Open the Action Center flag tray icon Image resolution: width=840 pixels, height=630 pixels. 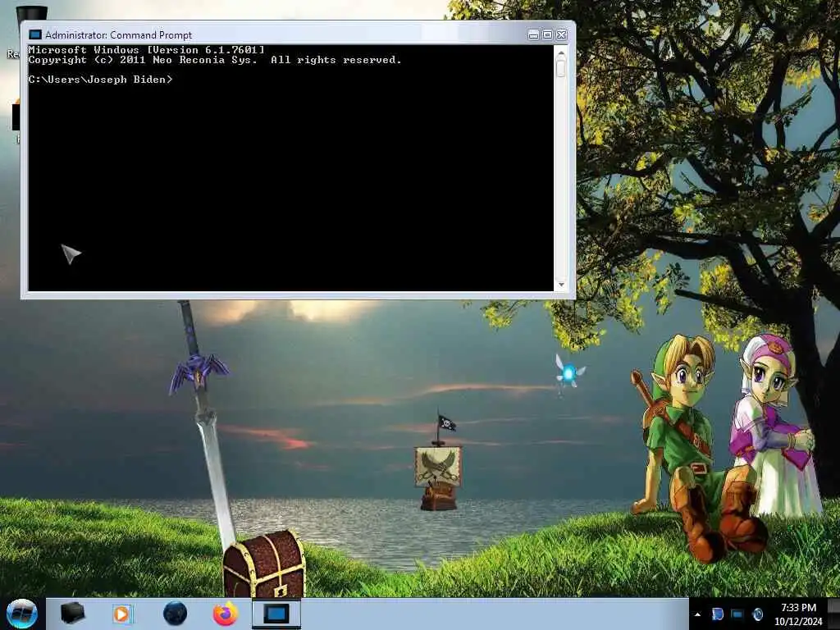pyautogui.click(x=717, y=614)
